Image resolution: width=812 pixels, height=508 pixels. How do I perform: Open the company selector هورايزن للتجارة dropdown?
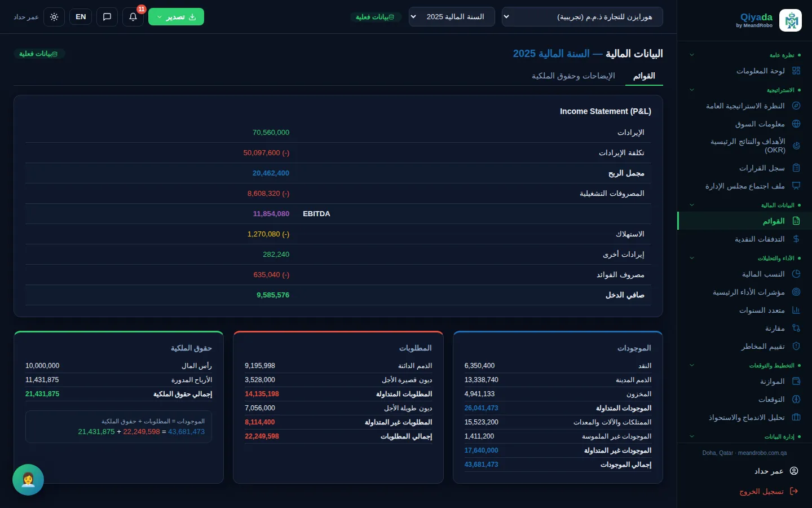pyautogui.click(x=582, y=17)
